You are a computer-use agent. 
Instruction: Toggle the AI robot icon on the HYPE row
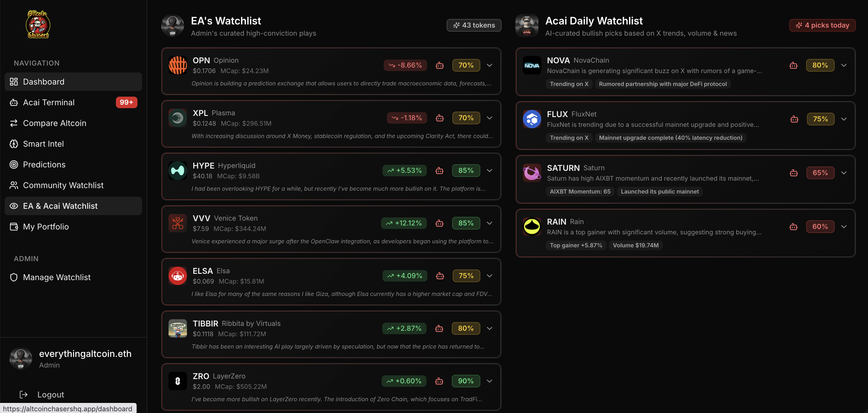coord(439,171)
